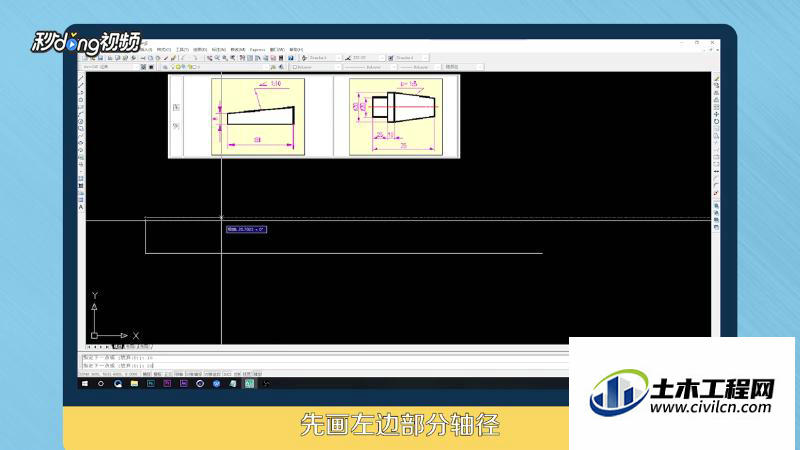Image resolution: width=800 pixels, height=450 pixels.
Task: Click the Pan realtime icon
Action: (x=210, y=58)
